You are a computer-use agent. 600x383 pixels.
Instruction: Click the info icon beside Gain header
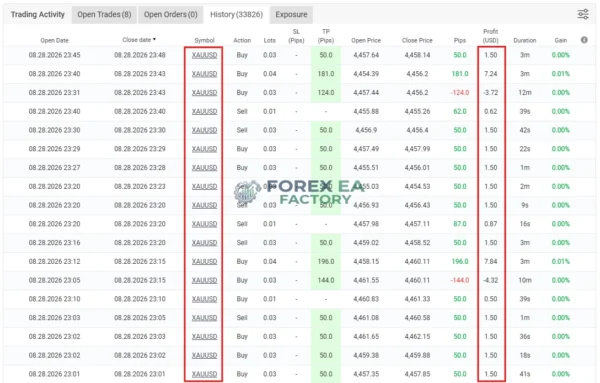pos(584,40)
